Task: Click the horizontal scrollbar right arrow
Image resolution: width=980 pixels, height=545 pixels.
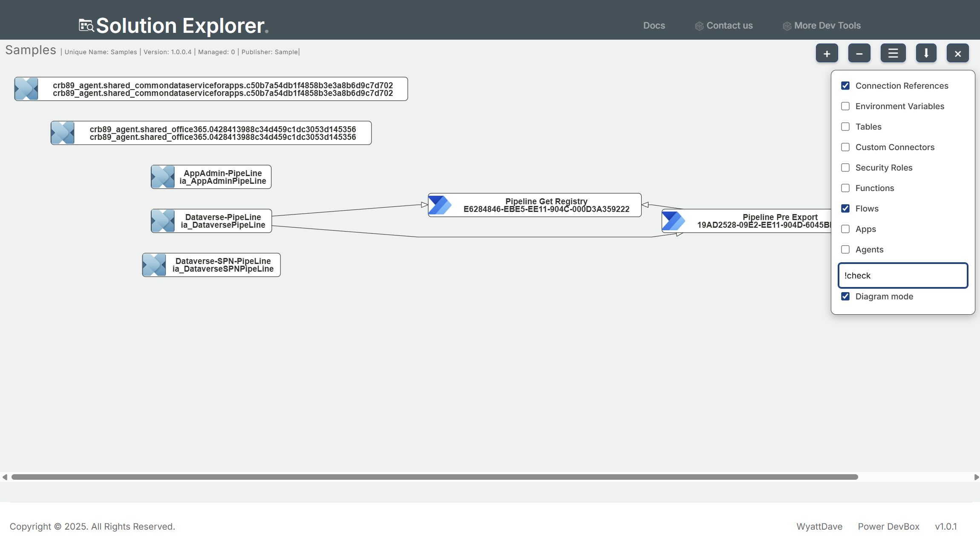Action: click(976, 477)
